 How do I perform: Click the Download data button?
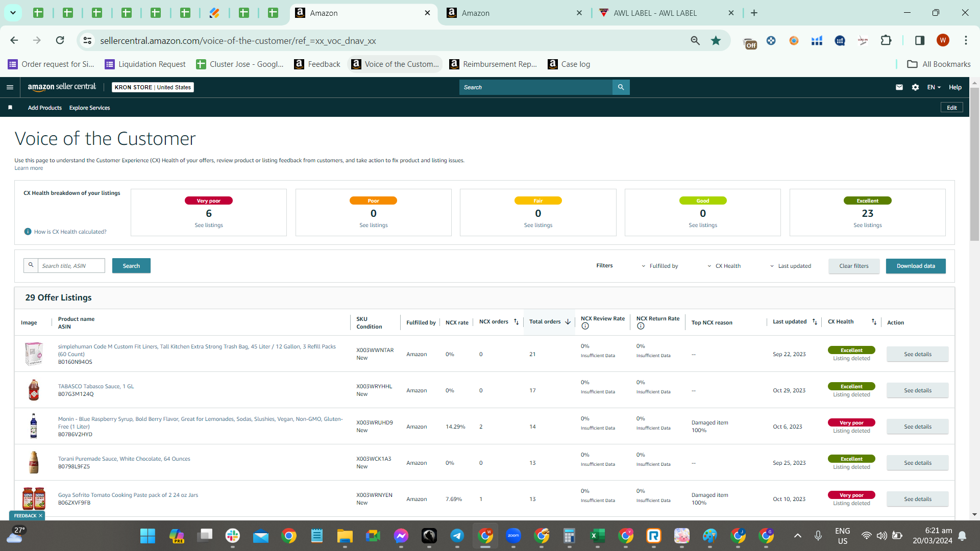916,266
